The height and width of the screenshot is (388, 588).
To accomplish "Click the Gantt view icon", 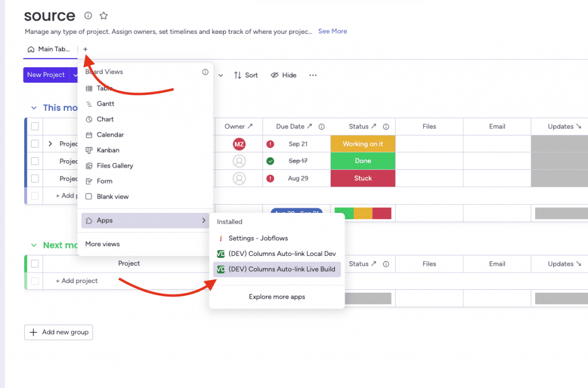I will click(x=89, y=104).
